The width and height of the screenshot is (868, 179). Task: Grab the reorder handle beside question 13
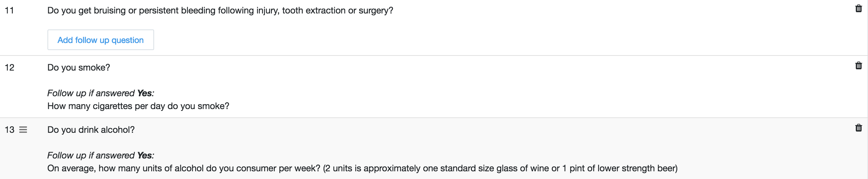23,130
